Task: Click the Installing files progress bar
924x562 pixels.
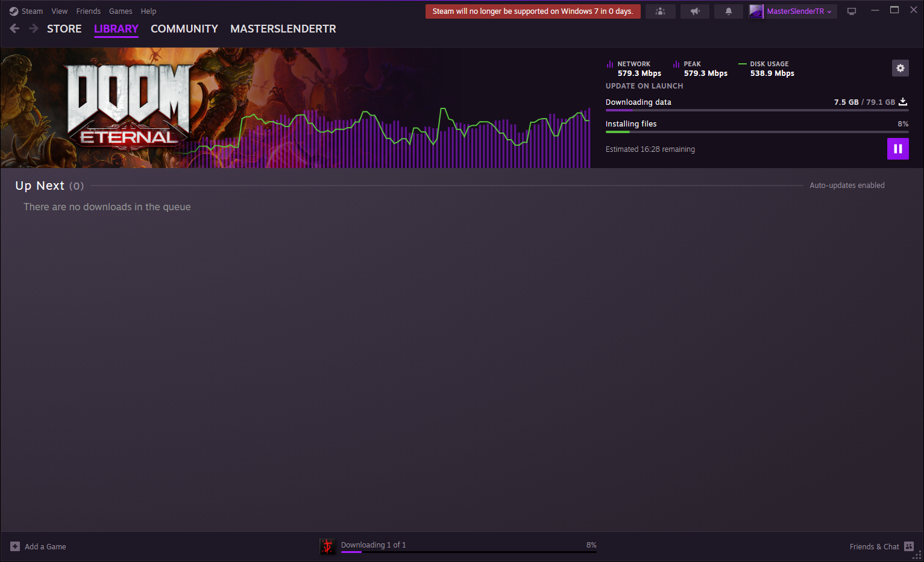Action: (757, 132)
